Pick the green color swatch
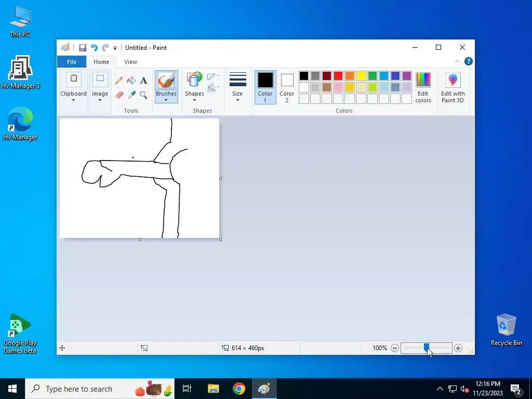The height and width of the screenshot is (399, 532). click(x=372, y=76)
